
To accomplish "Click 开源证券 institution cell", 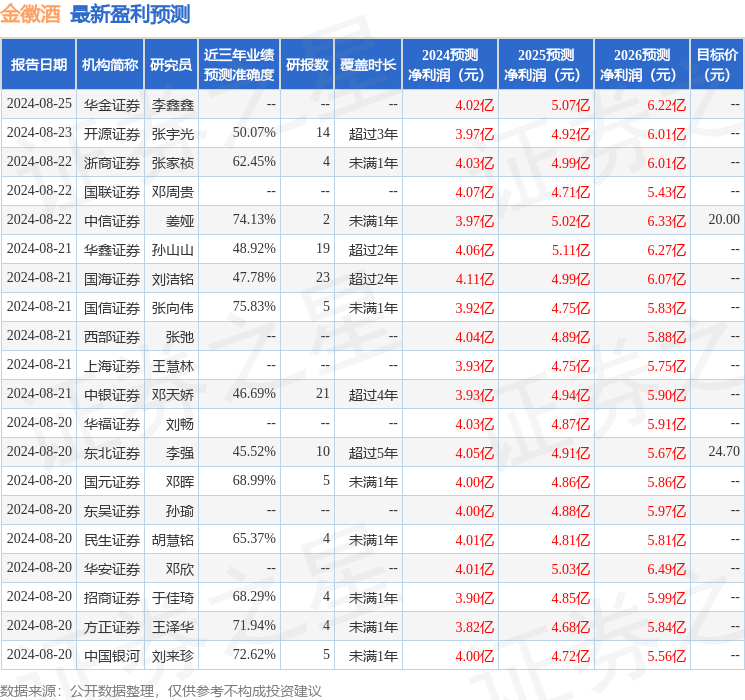I will pos(112,134).
